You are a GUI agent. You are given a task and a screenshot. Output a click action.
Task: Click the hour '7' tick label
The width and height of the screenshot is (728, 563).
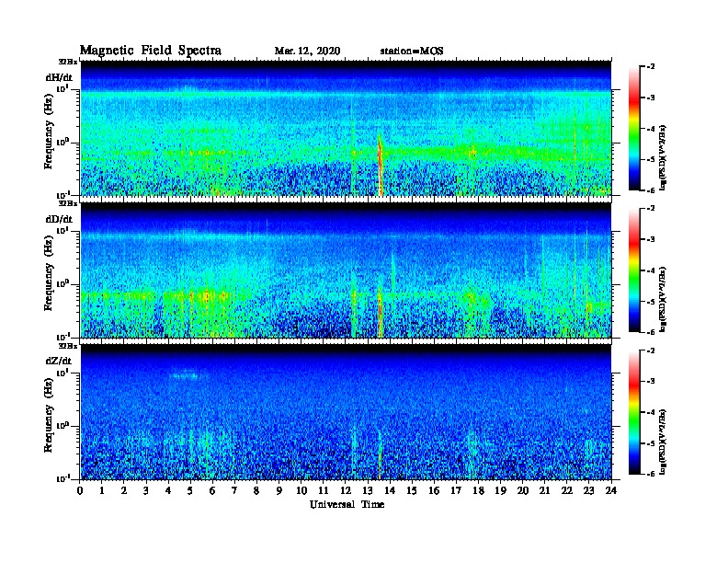click(235, 491)
